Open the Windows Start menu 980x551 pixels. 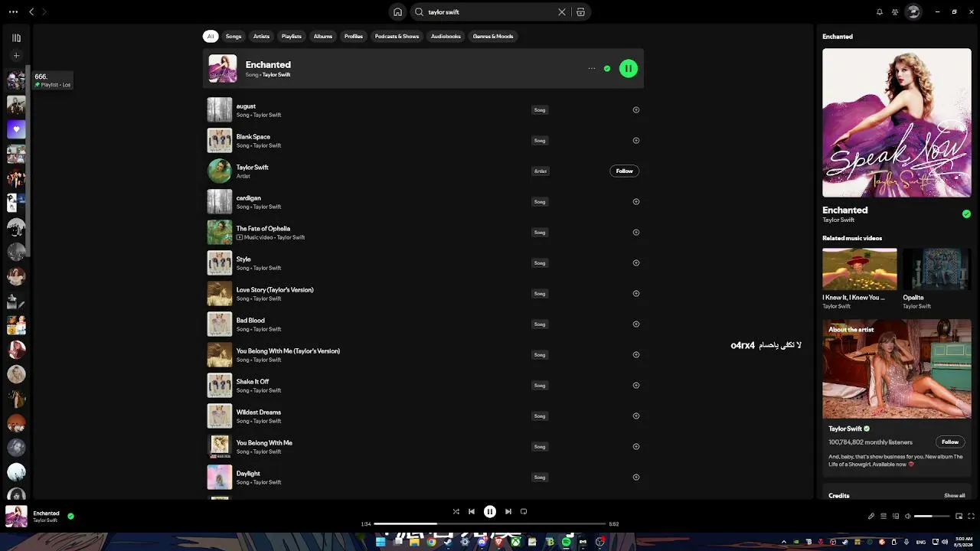tap(381, 542)
